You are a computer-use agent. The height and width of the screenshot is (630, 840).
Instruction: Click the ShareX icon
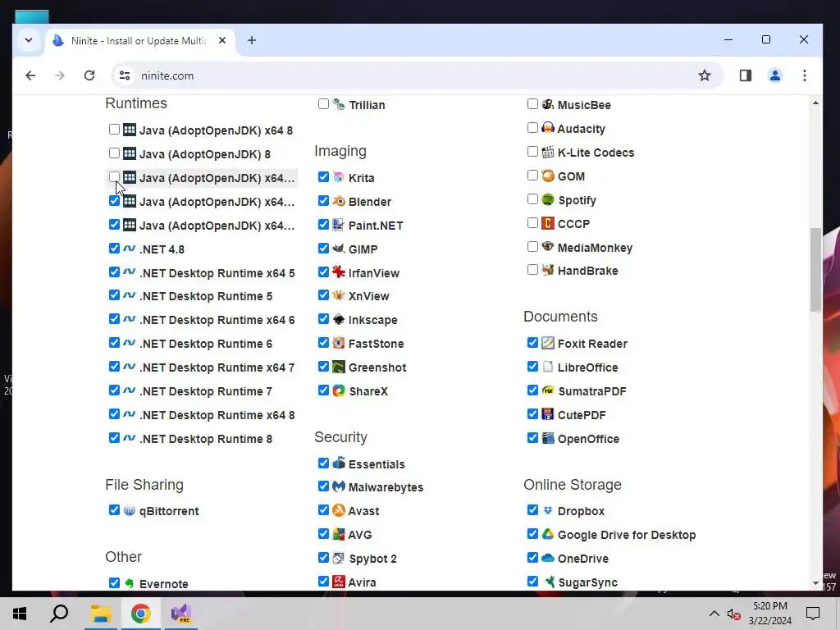click(x=339, y=390)
